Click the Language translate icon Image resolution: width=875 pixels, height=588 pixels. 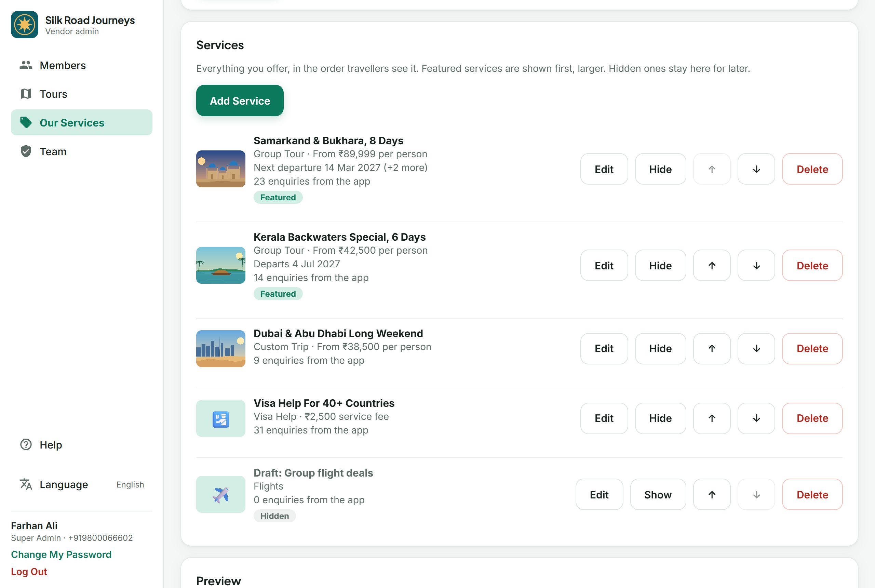(x=26, y=484)
